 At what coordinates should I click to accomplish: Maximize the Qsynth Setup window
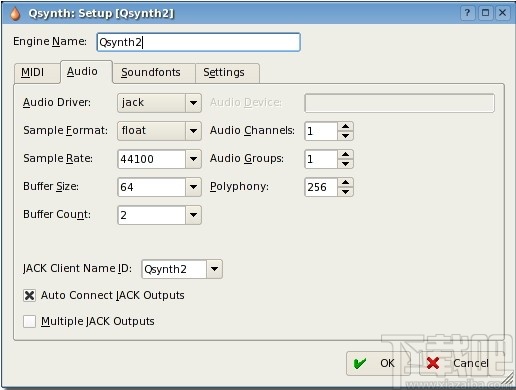coord(485,13)
